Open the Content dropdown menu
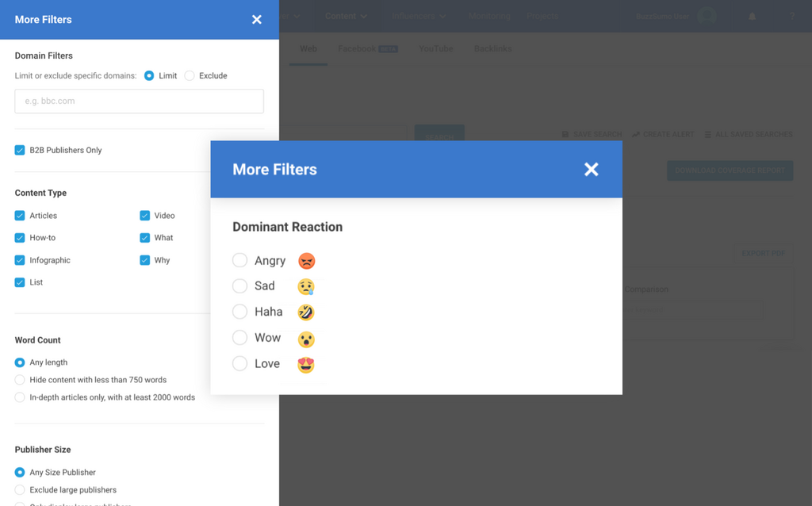812x506 pixels. tap(346, 16)
